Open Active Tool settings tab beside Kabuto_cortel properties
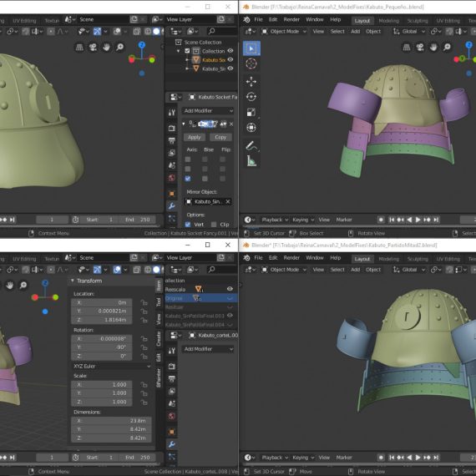Image resolution: width=476 pixels, height=476 pixels. (x=171, y=351)
